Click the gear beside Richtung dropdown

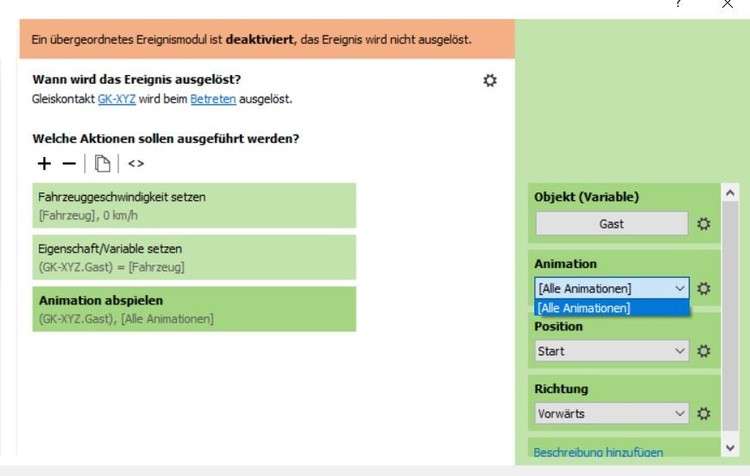click(x=704, y=413)
